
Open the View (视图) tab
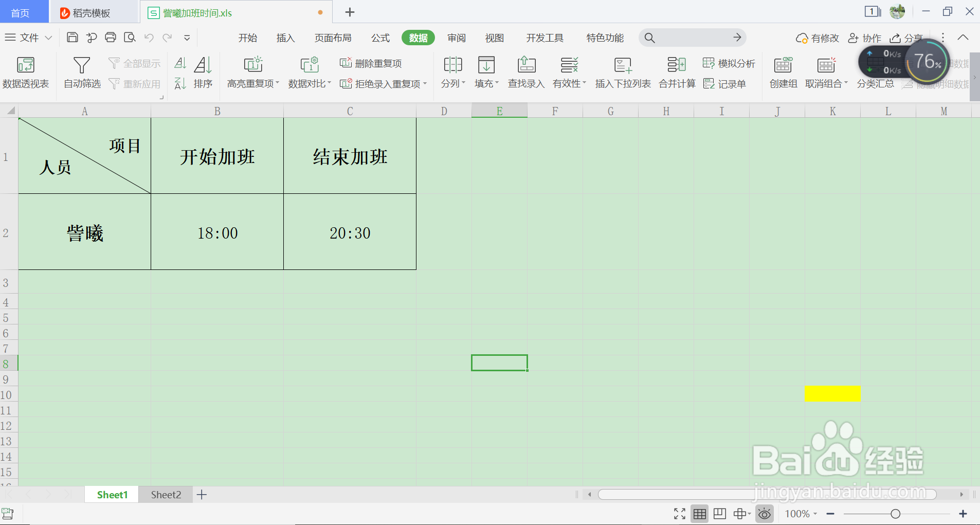pyautogui.click(x=494, y=38)
